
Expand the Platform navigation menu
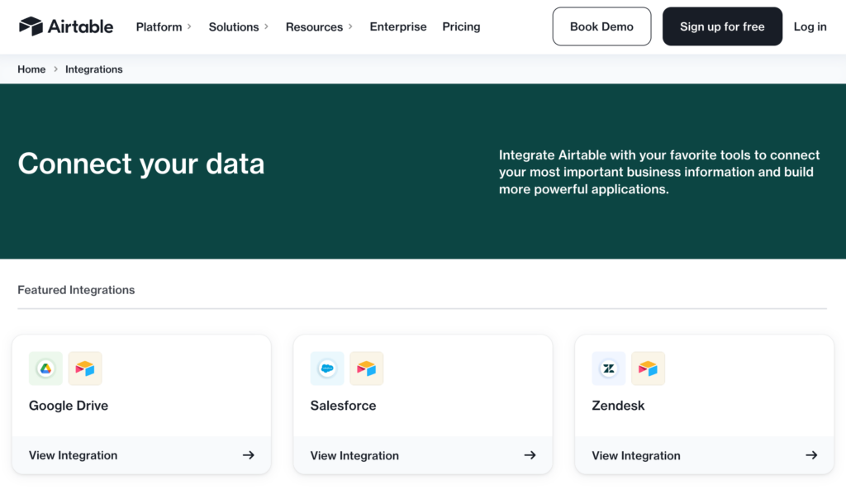[164, 26]
